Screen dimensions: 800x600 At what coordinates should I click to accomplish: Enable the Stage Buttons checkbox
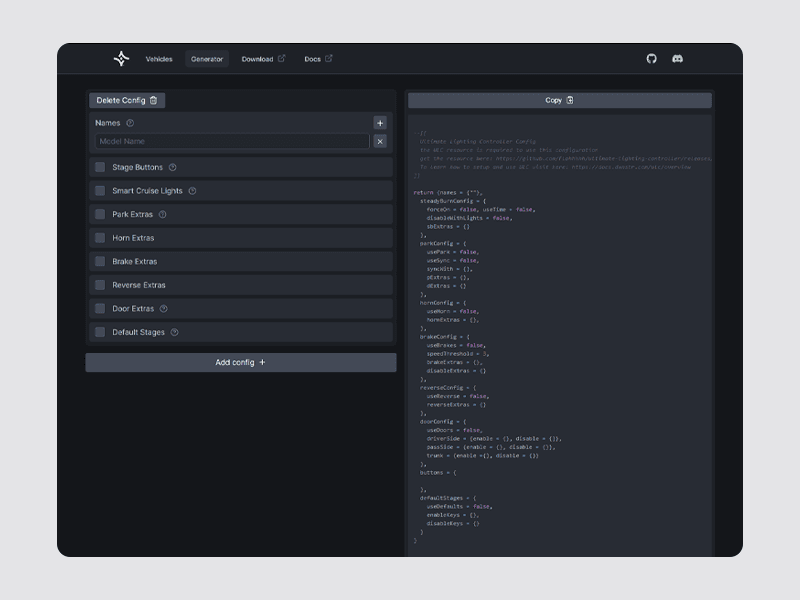point(100,168)
